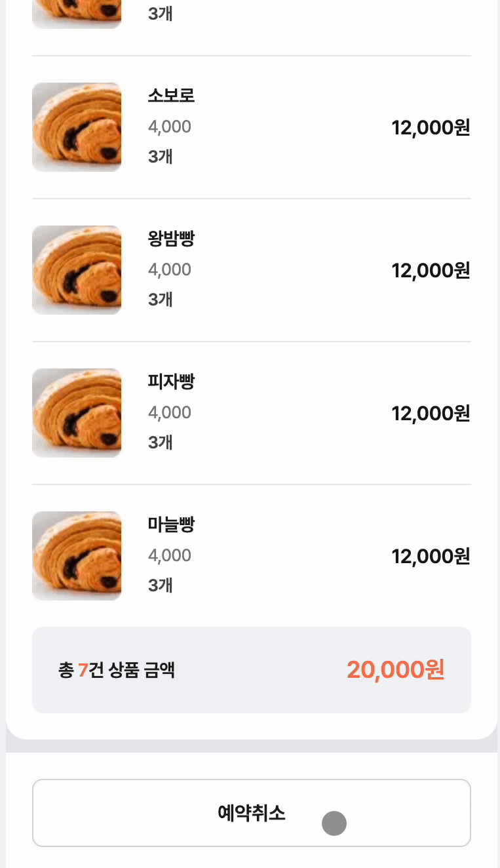Tap the 3개 quantity under 피자빵
The height and width of the screenshot is (868, 500).
coord(161,443)
